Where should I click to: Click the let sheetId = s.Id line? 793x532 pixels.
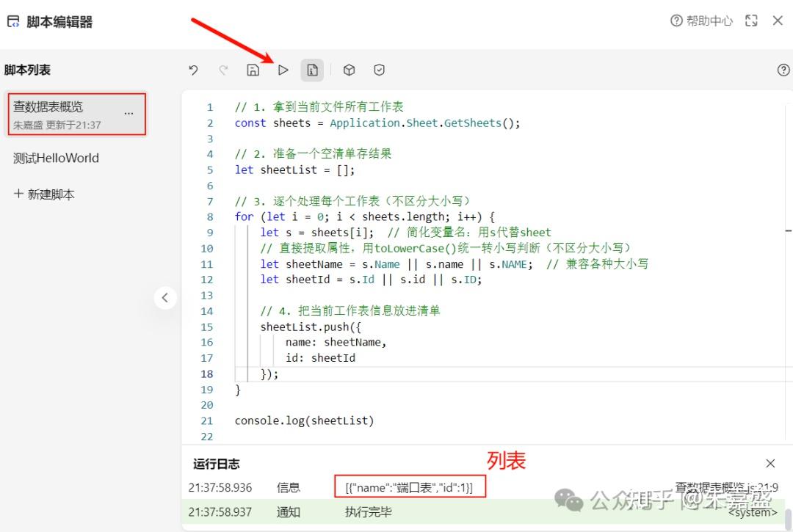pos(372,280)
